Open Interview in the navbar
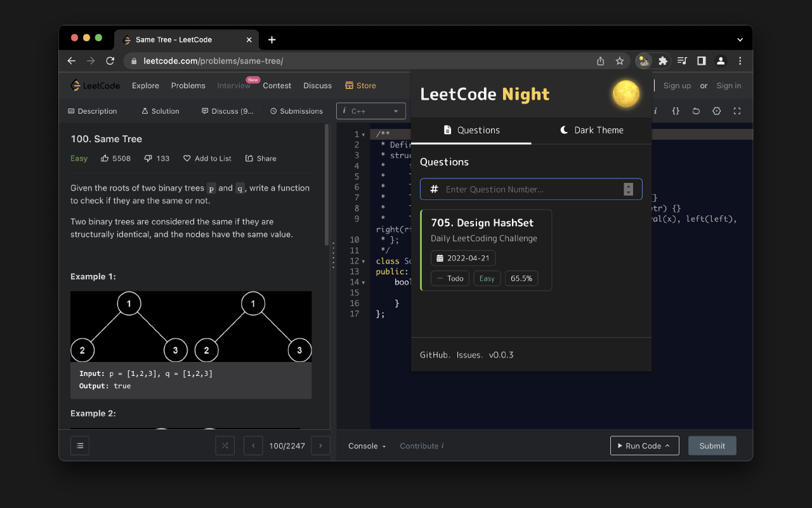Screen dimensions: 812x508 234,86
